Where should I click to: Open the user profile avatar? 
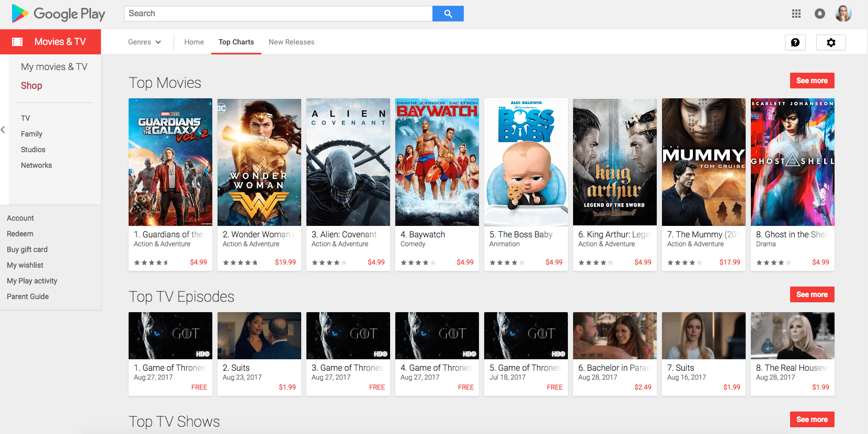pos(843,14)
